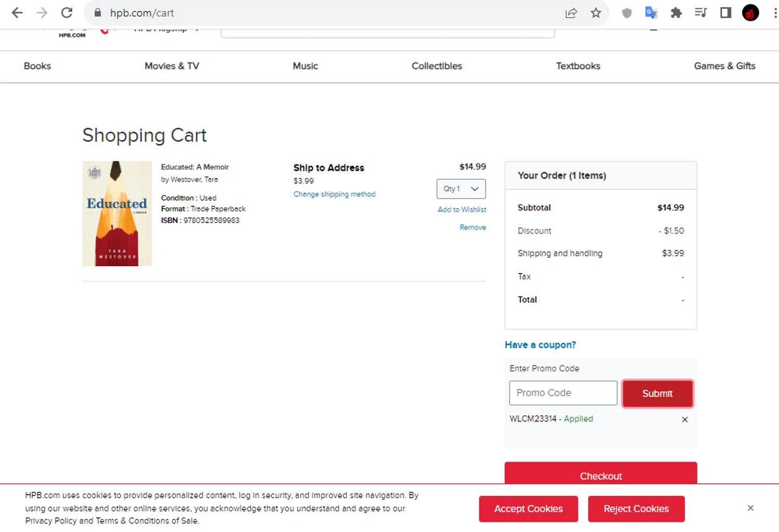This screenshot has width=779, height=532.
Task: Click the Promo Code input field
Action: [x=563, y=393]
